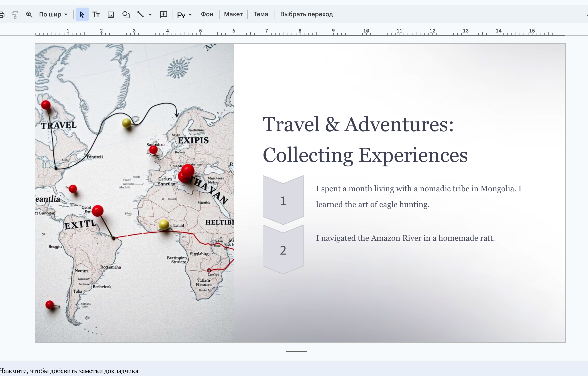Click the zoom magnifier icon
Image resolution: width=588 pixels, height=376 pixels.
[29, 14]
